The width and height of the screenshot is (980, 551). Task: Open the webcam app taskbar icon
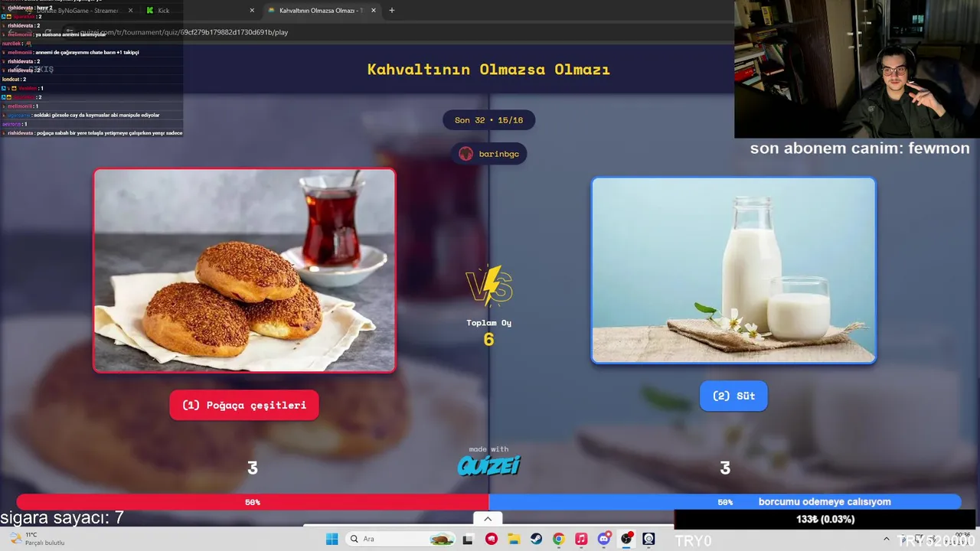(x=649, y=539)
